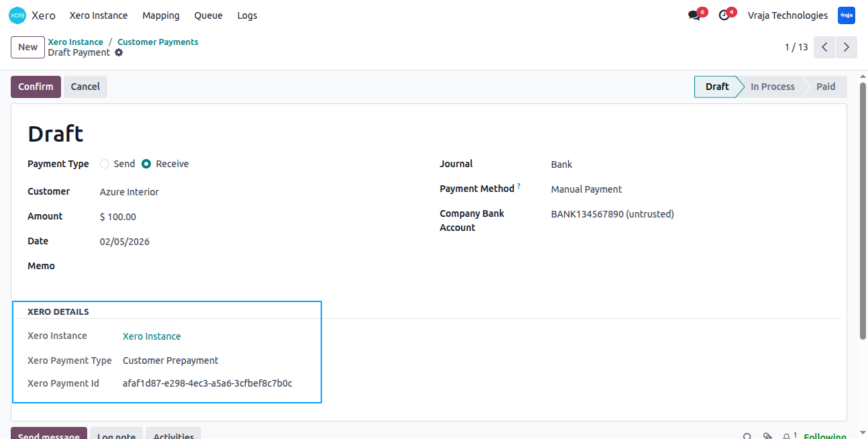Open the Mapping menu
The image size is (868, 439).
click(x=161, y=15)
